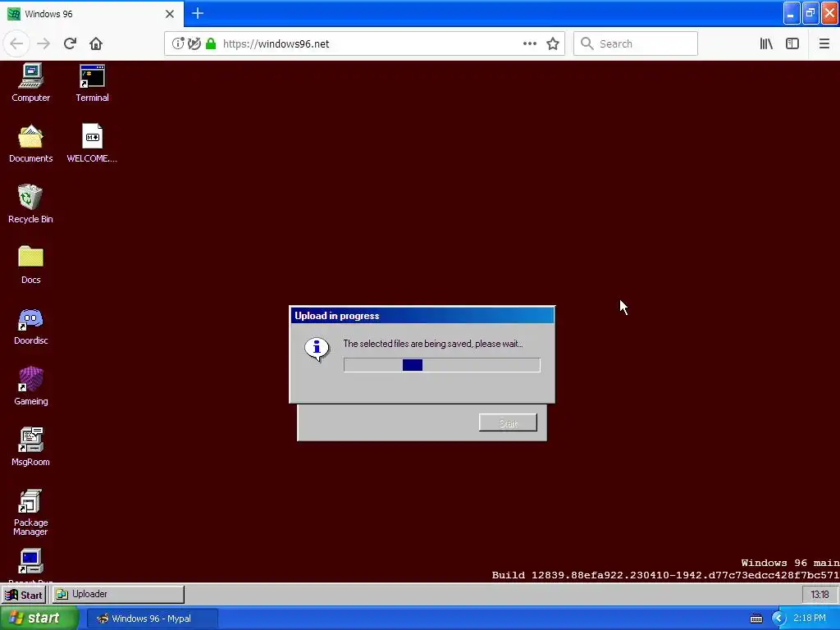
Task: Open the browser Library icon
Action: [766, 43]
